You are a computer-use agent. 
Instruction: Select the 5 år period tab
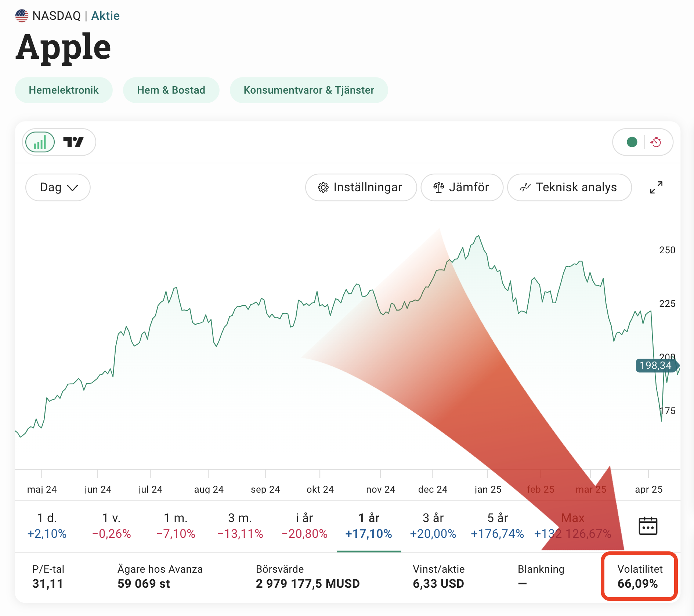click(497, 526)
